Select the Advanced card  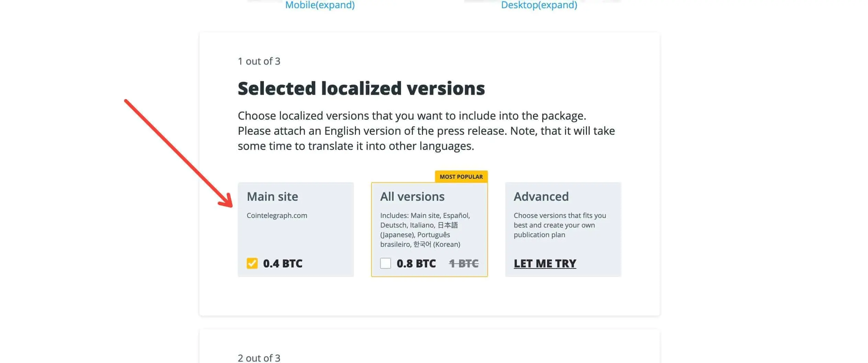pos(563,229)
